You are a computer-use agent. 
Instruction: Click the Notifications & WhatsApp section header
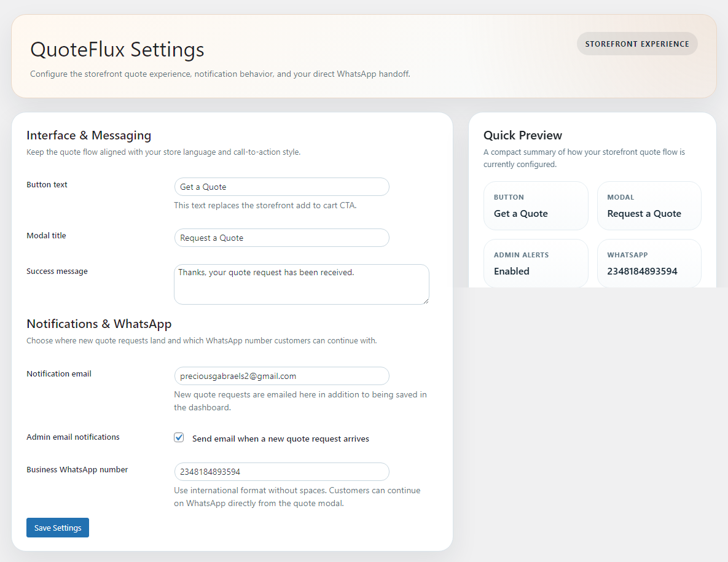pyautogui.click(x=99, y=324)
